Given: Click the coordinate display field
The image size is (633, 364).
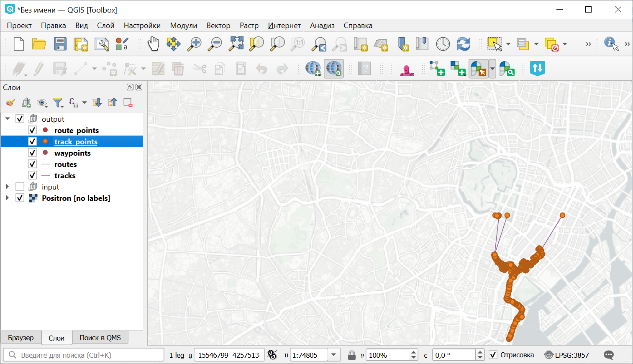Looking at the screenshot, I should click(x=229, y=355).
